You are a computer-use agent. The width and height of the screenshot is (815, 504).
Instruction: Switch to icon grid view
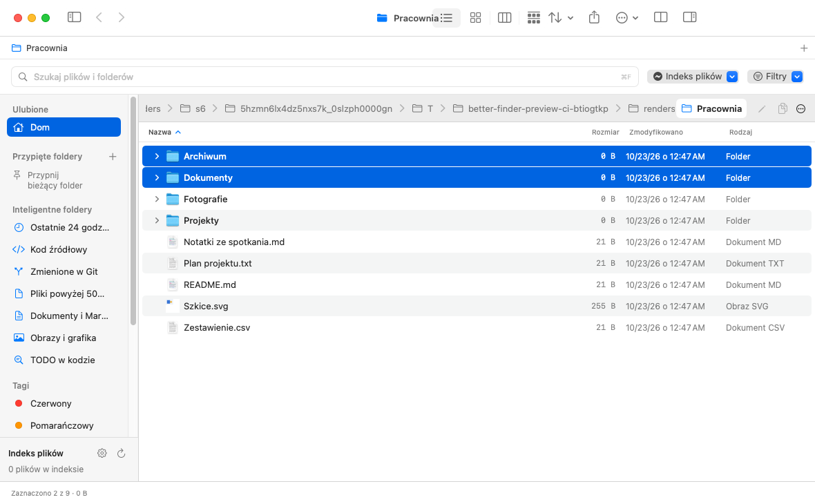(x=476, y=18)
